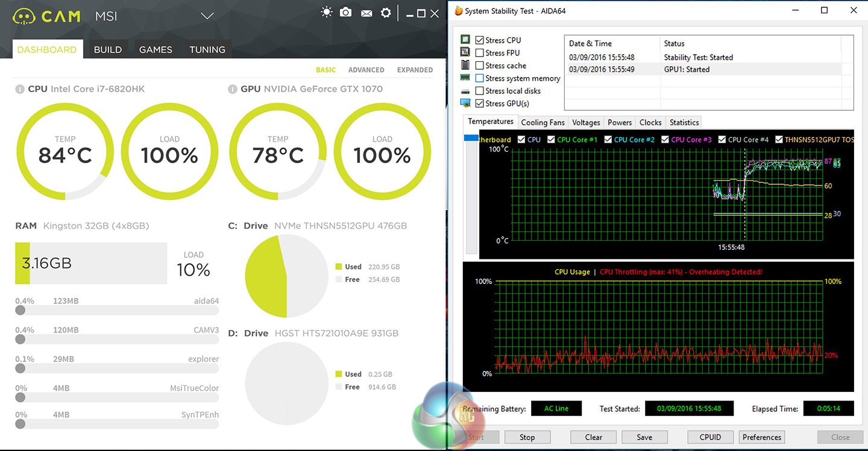Click the aida64 process usage slider knob

pyautogui.click(x=20, y=310)
